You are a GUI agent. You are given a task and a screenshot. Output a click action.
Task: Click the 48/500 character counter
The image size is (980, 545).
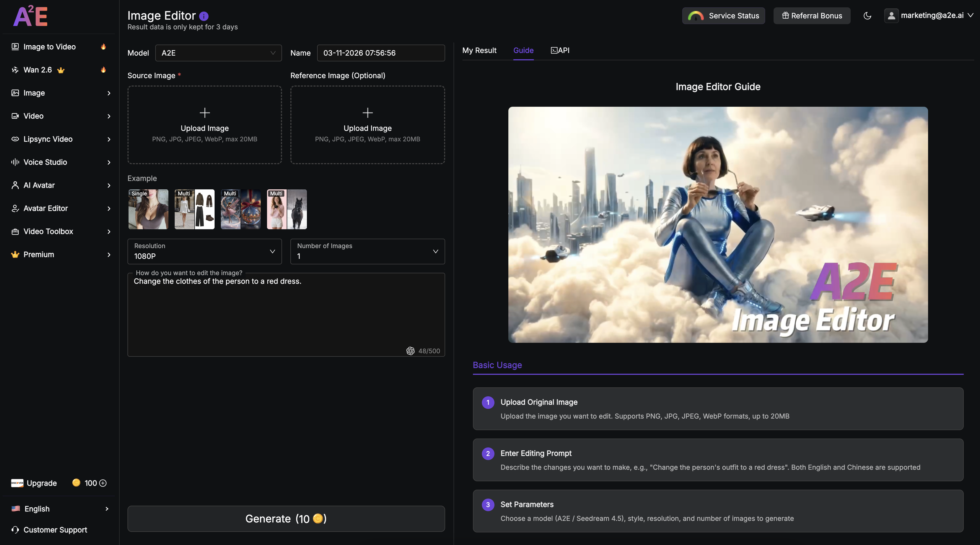[429, 351]
